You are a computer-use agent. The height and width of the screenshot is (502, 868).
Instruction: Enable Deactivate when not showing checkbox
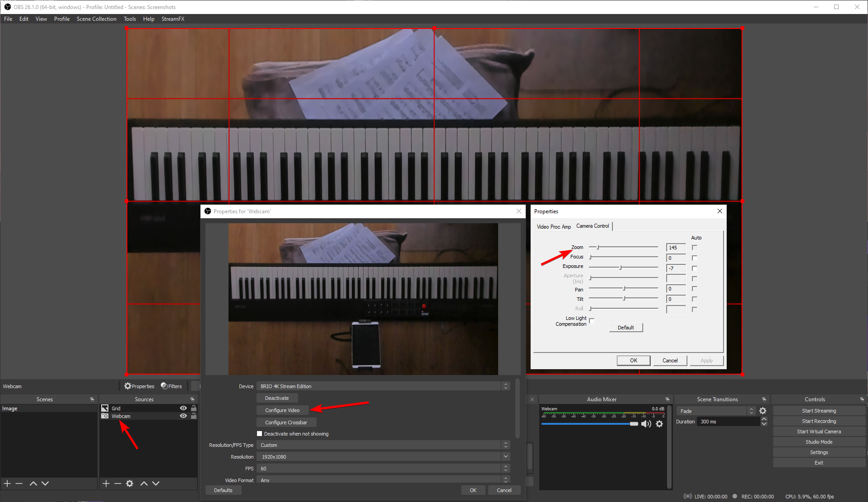(x=260, y=434)
